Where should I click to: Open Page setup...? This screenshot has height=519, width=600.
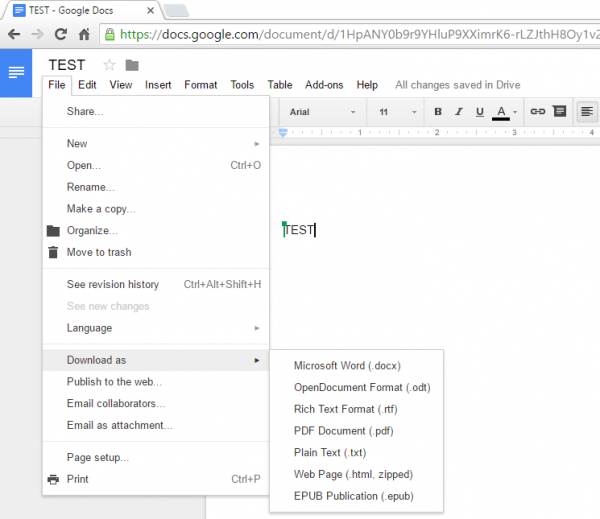click(x=156, y=458)
